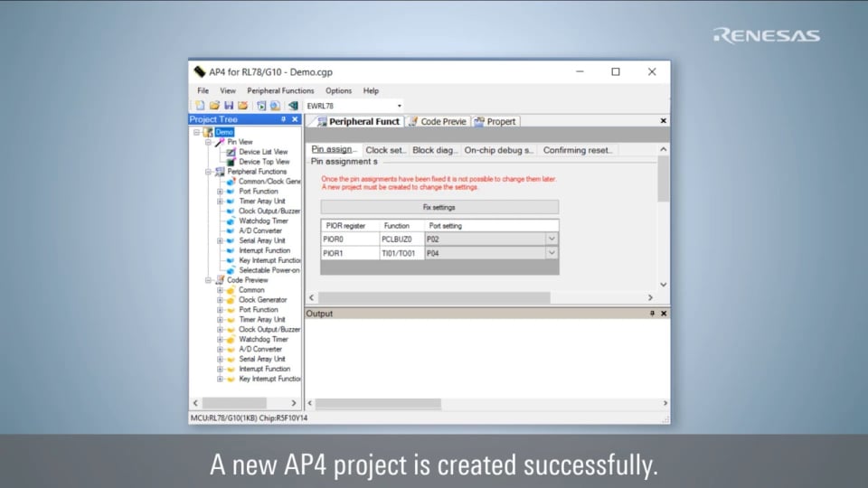This screenshot has height=488, width=868.
Task: Expand Serial Array Unit under Peripheral Functions
Action: (220, 240)
